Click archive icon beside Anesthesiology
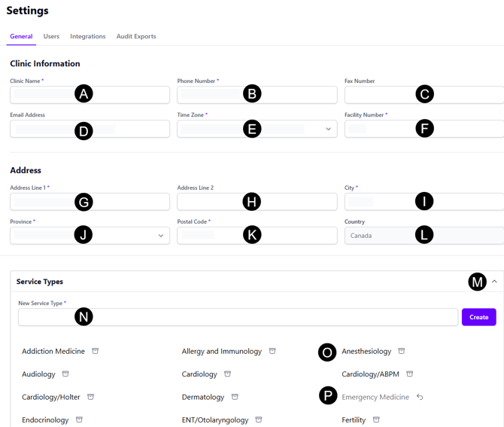504x427 pixels. 402,351
